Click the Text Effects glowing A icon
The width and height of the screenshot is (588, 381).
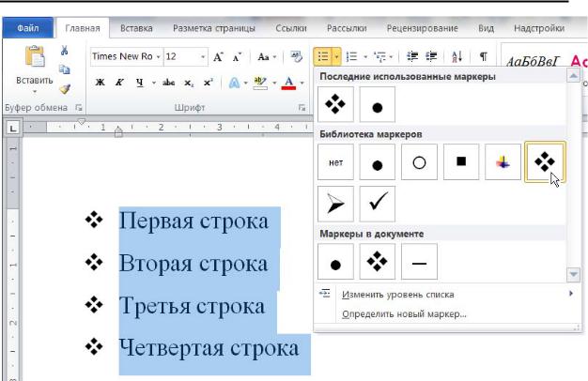point(234,83)
